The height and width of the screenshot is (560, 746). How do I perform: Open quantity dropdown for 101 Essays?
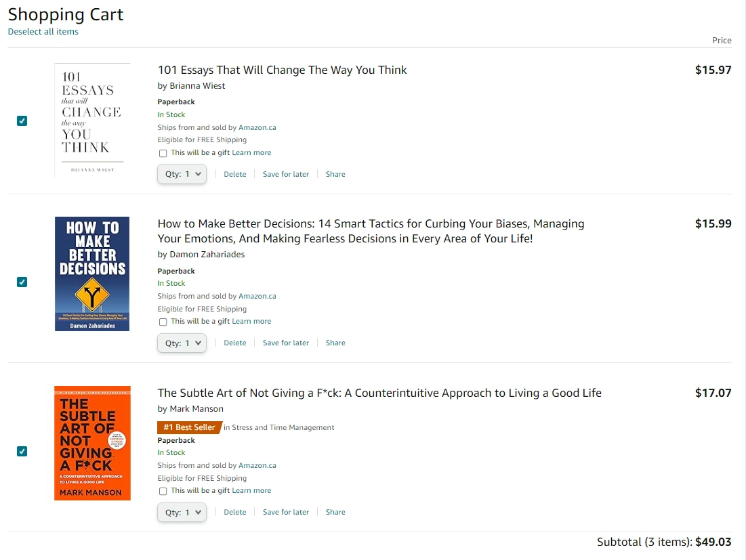point(182,174)
